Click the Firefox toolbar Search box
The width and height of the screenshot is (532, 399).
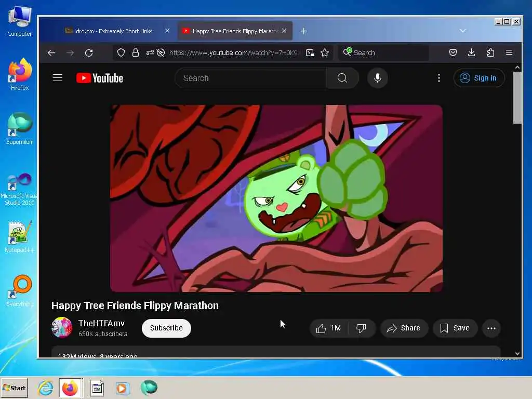click(x=383, y=52)
